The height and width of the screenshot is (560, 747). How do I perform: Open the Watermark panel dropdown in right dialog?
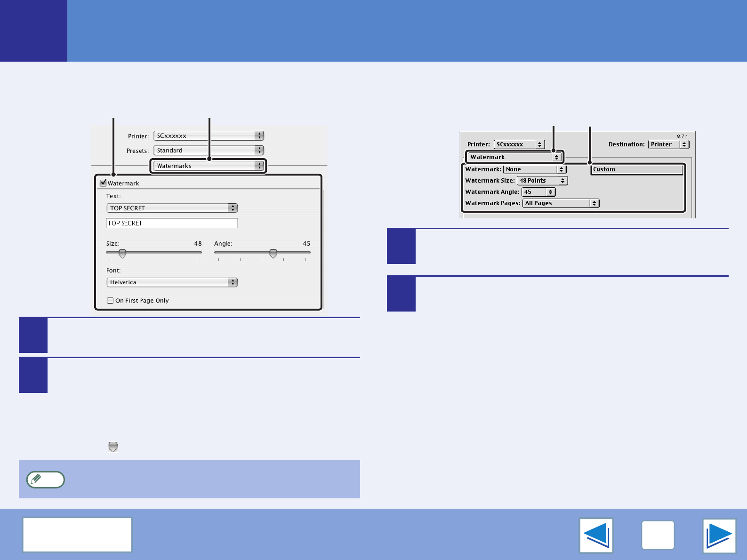point(514,157)
